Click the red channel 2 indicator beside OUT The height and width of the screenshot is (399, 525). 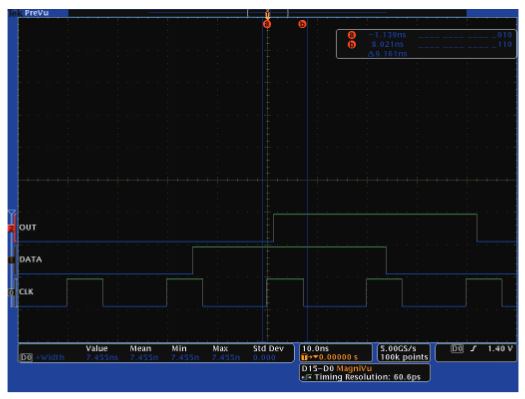(x=11, y=228)
